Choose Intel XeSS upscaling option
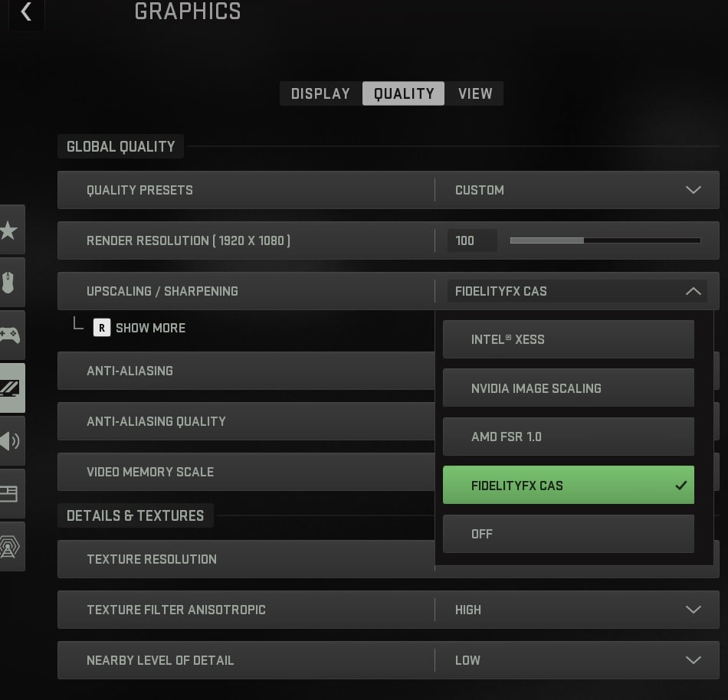Screen dimensions: 728x700 pyautogui.click(x=569, y=339)
